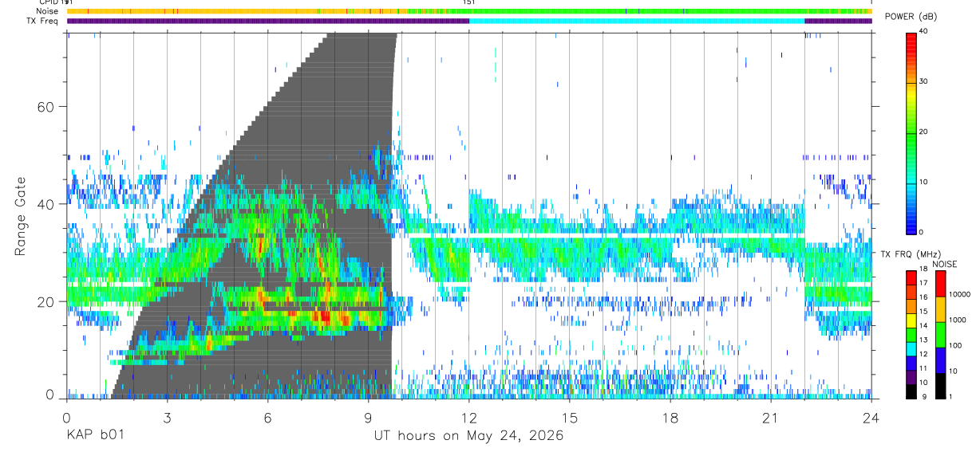Image resolution: width=980 pixels, height=452 pixels.
Task: Click the red top of POWER color bar
Action: [x=911, y=40]
